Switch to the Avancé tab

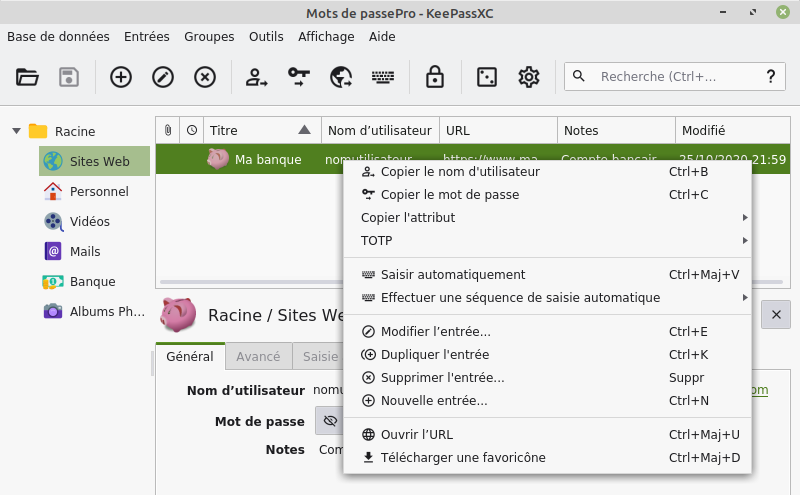pos(258,356)
